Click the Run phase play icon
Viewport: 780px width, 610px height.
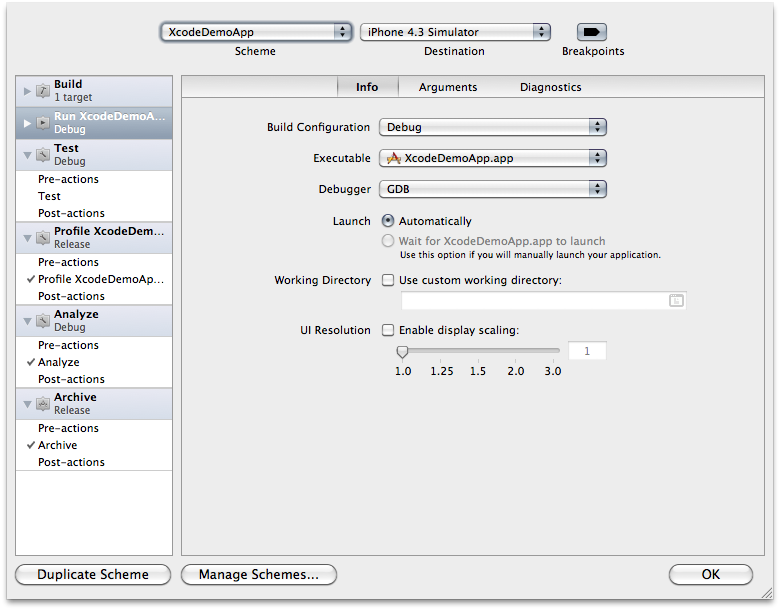click(x=43, y=122)
